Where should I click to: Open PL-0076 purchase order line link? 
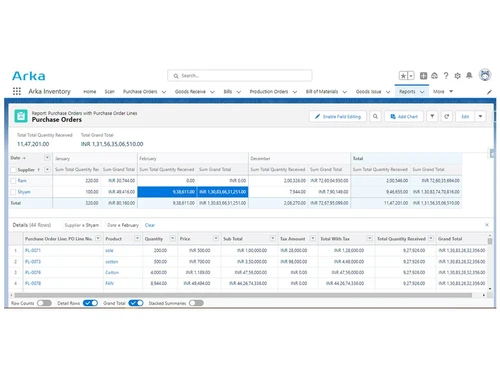[33, 272]
